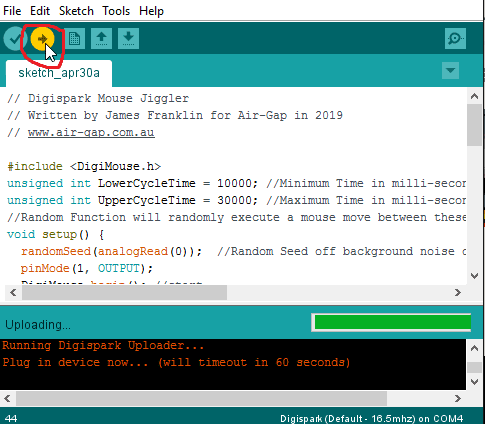
Task: Click the editor scroll-down arrow
Action: coord(474,276)
